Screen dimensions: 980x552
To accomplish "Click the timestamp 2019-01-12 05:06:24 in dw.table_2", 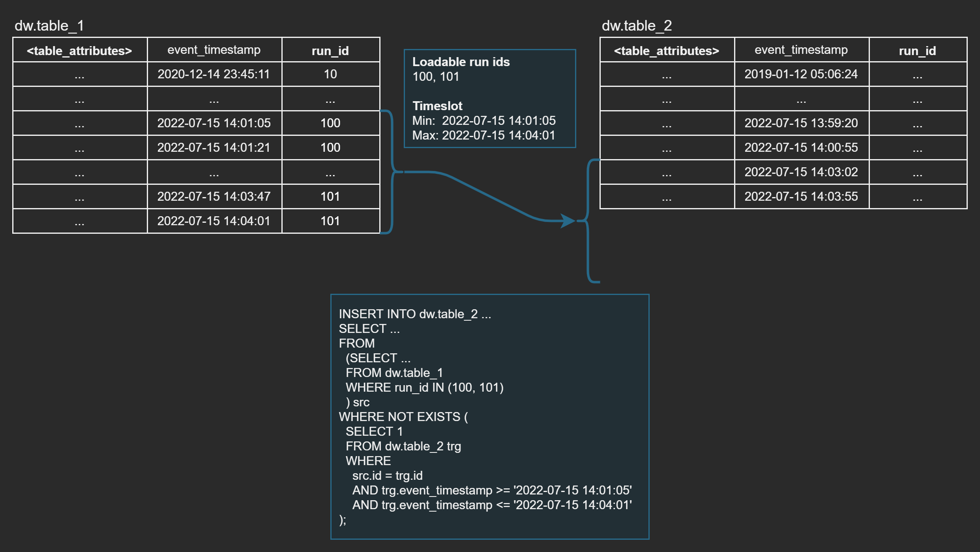I will 801,74.
